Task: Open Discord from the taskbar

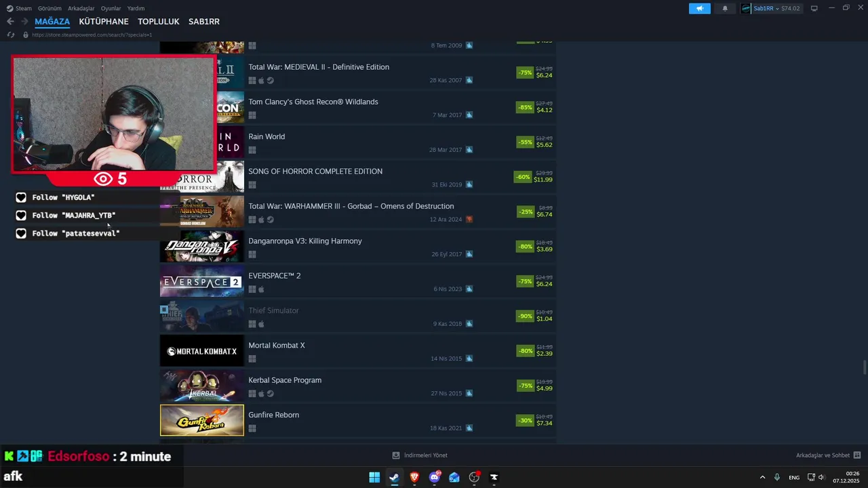Action: tap(435, 477)
